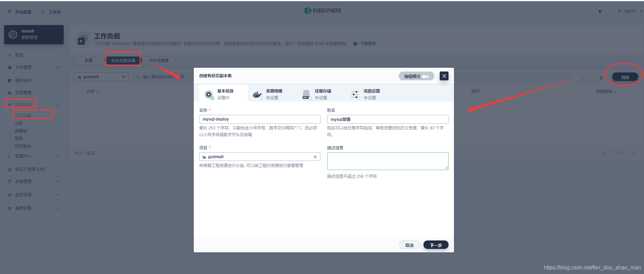Open 项目管理 in the sidebar
644x274 pixels.
[x=23, y=92]
